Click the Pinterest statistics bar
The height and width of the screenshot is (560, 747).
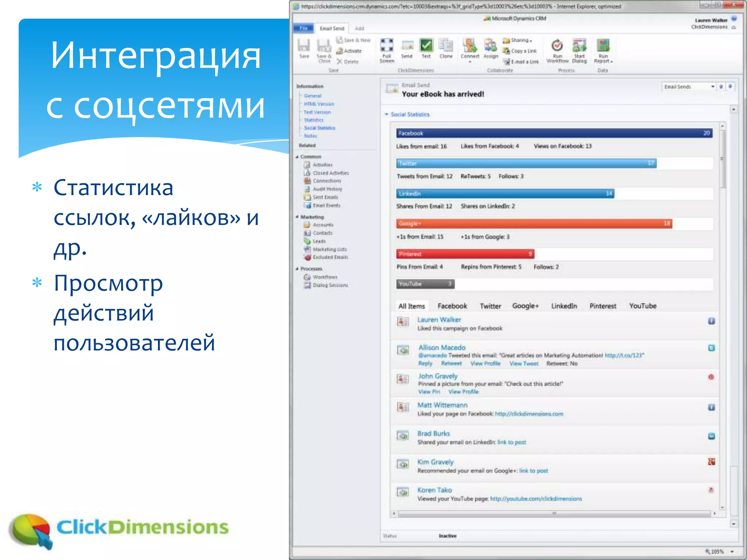pos(465,254)
